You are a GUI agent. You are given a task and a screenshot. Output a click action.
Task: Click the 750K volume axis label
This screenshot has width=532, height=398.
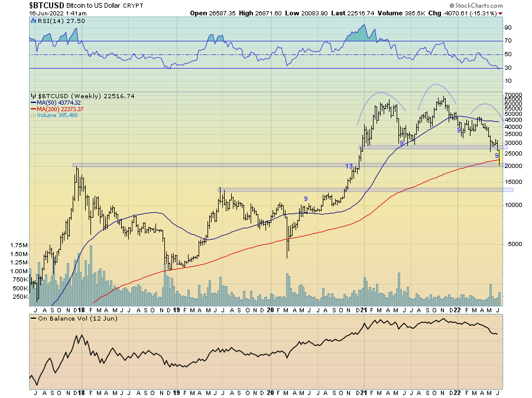coord(20,280)
